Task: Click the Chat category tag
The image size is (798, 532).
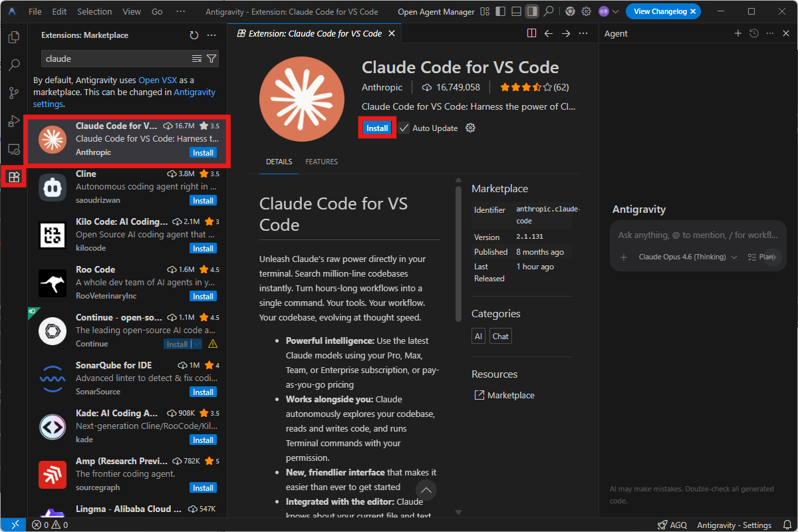Action: [501, 336]
